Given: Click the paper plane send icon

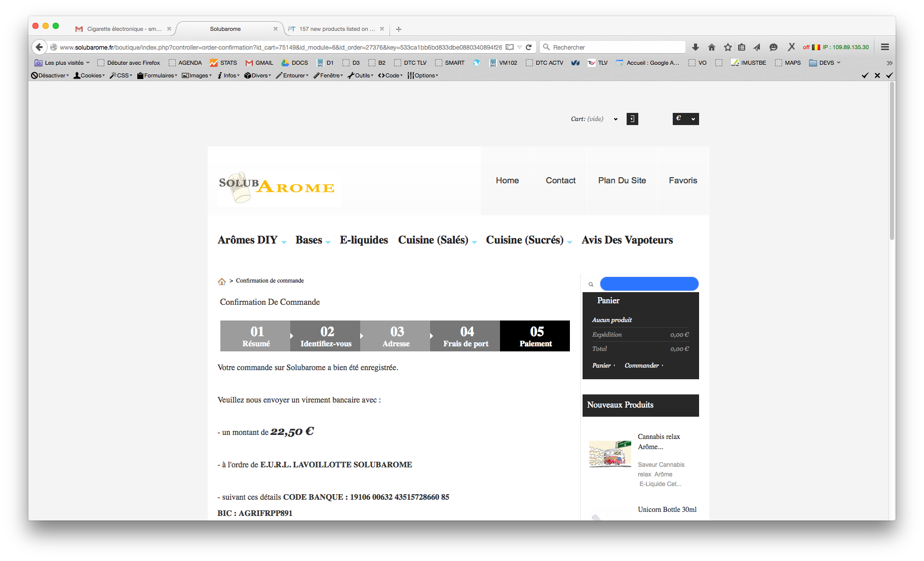Looking at the screenshot, I should click(x=757, y=47).
